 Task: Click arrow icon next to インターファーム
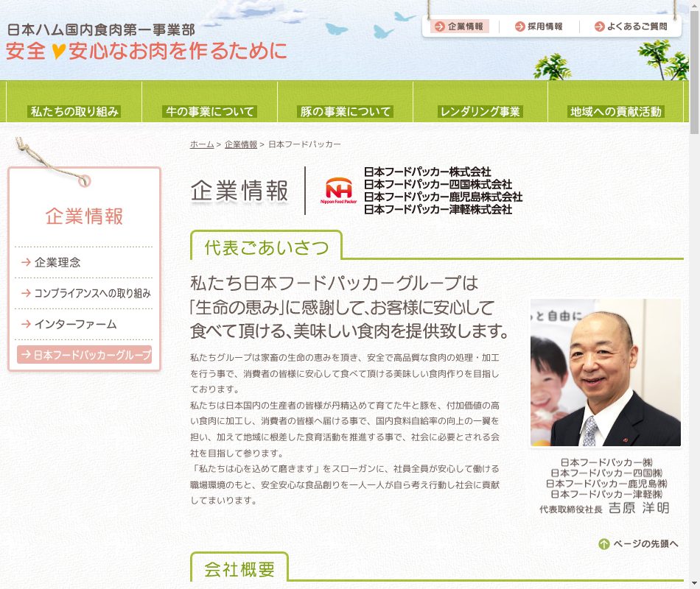[26, 324]
